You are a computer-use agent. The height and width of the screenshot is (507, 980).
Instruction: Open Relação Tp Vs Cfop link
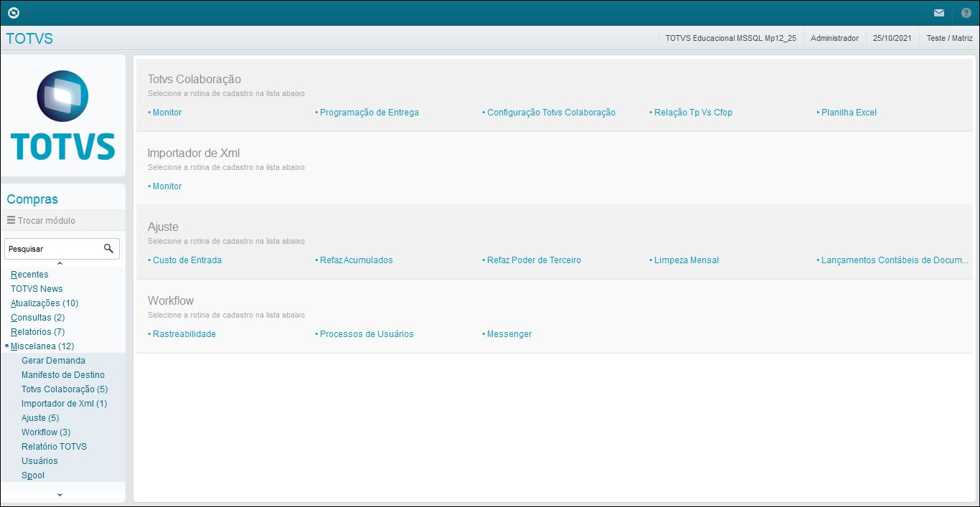(x=693, y=113)
